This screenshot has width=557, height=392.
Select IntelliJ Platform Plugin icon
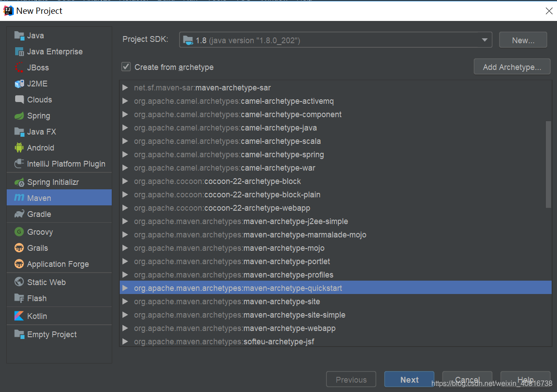pyautogui.click(x=19, y=164)
